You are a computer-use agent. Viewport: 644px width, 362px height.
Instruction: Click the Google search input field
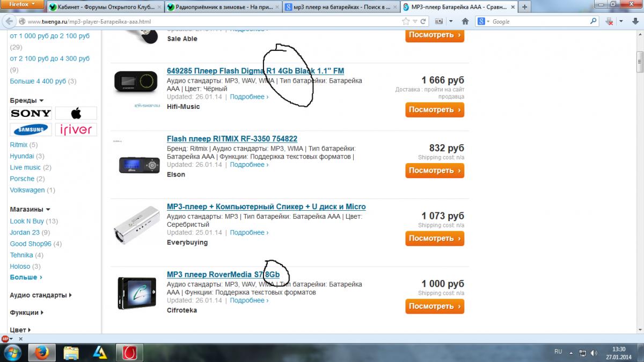point(539,21)
